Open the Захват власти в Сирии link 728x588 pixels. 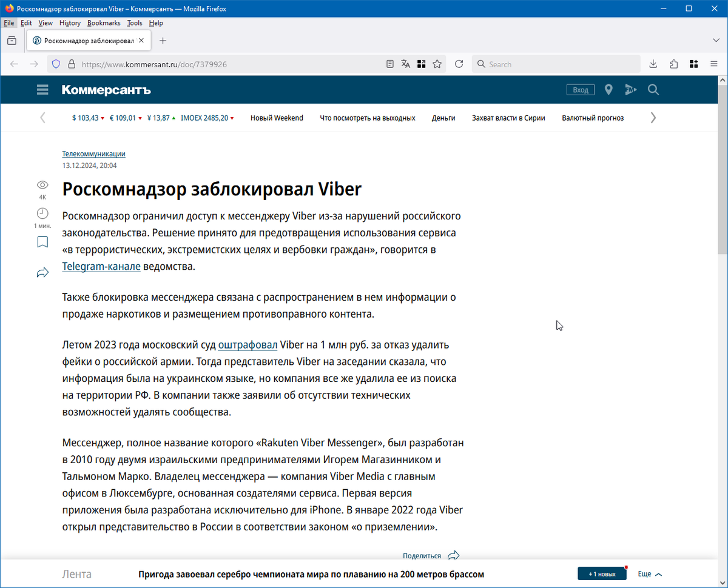508,118
